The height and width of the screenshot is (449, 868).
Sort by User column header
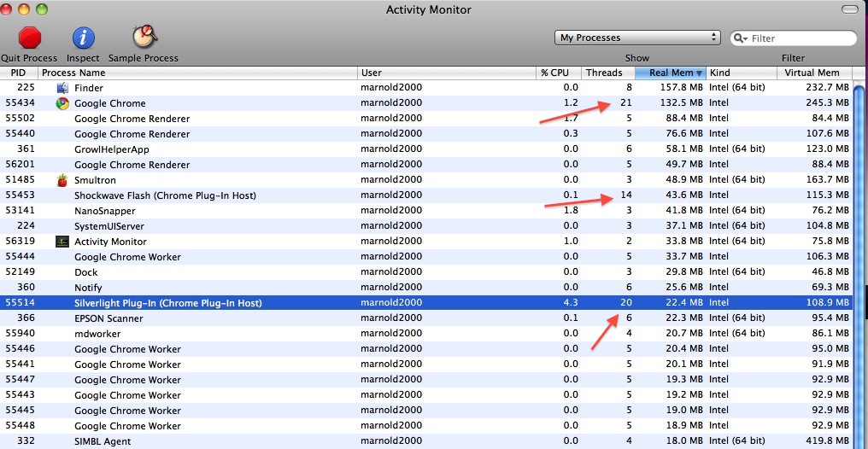(x=447, y=73)
